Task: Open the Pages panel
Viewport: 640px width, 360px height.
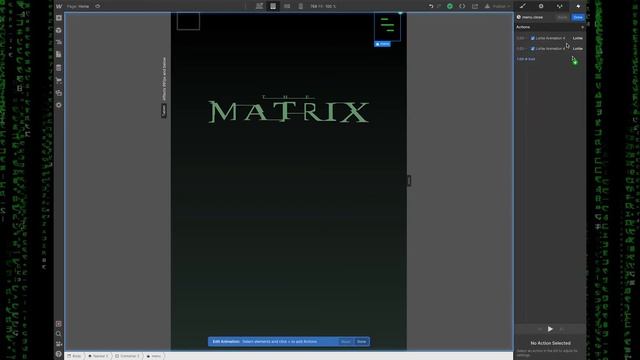Action: coord(59,54)
